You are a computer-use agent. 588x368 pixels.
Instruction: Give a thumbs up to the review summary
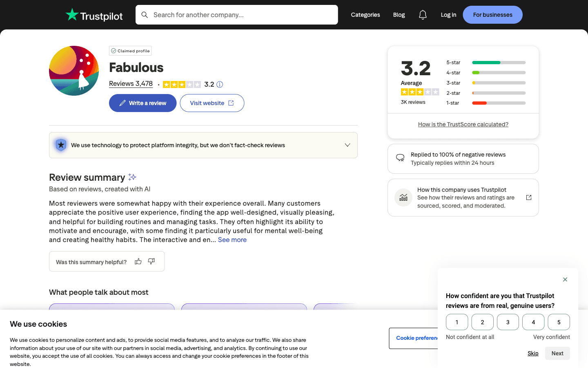point(138,261)
